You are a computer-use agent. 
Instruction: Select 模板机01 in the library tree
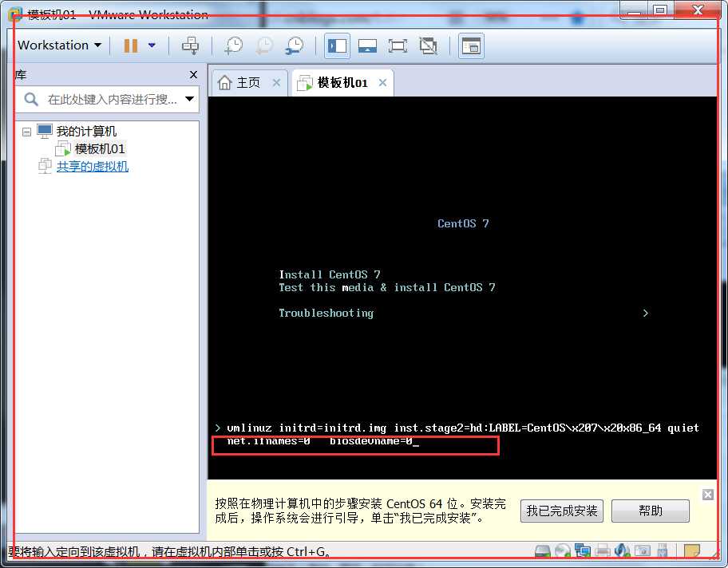point(99,149)
